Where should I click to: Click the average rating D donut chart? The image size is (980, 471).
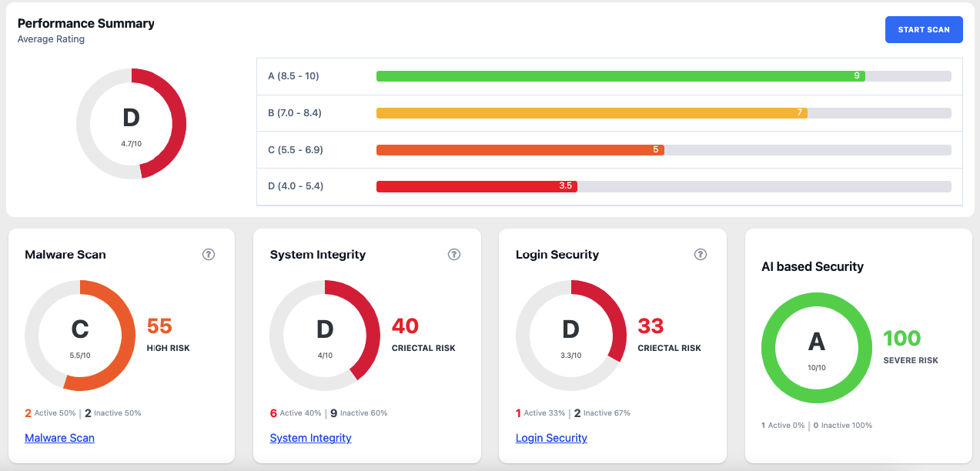[131, 123]
